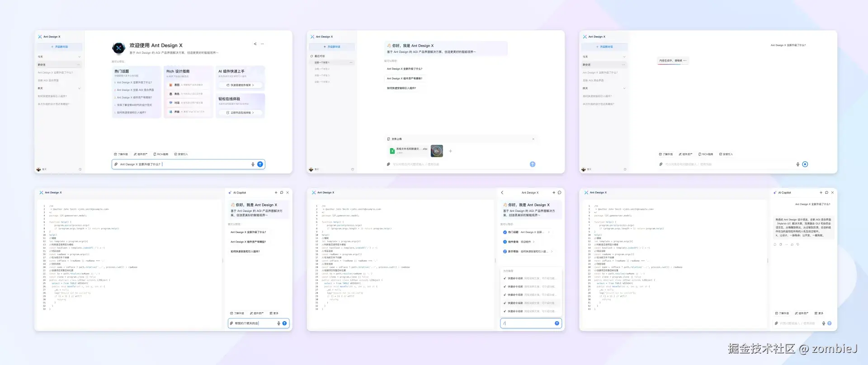The width and height of the screenshot is (868, 365).
Task: Expand 新手帮助 suggestion in bottom-middle panel
Action: 528,252
